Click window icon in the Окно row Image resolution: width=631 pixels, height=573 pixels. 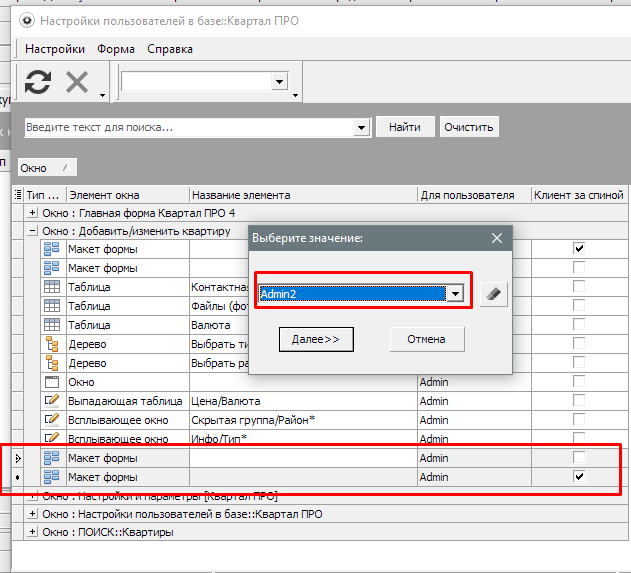[53, 382]
